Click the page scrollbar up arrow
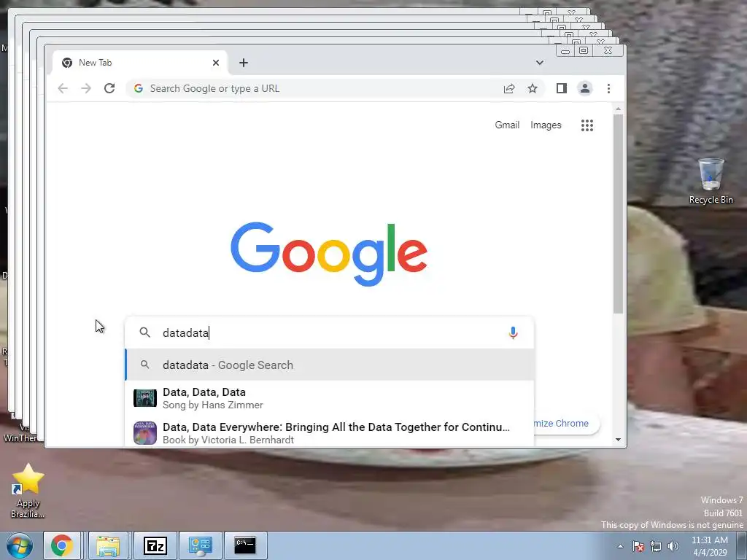 619,109
